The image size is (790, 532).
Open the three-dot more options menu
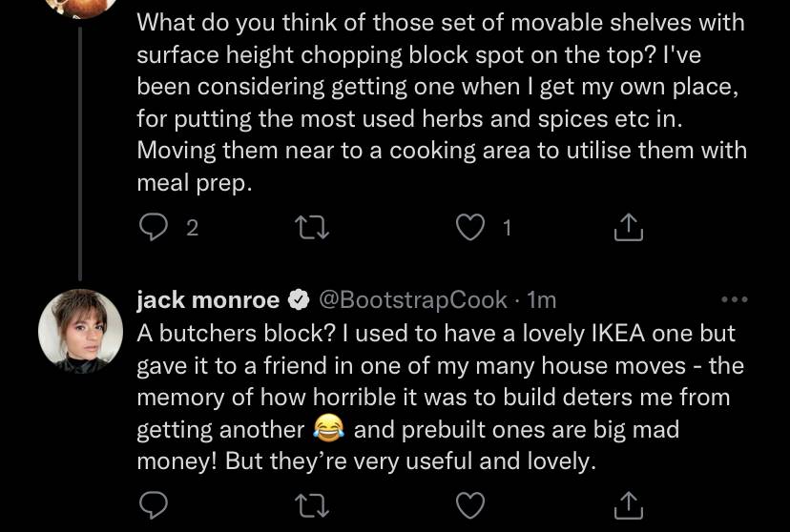(x=734, y=299)
